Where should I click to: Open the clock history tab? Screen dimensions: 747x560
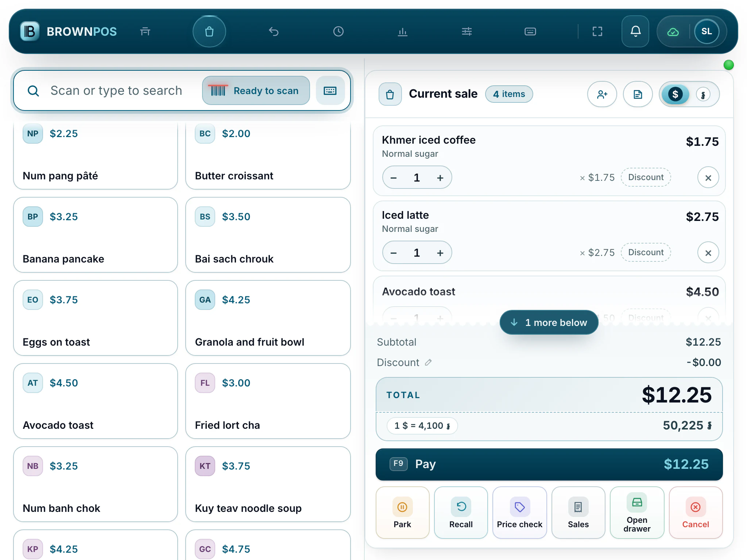[x=338, y=32]
